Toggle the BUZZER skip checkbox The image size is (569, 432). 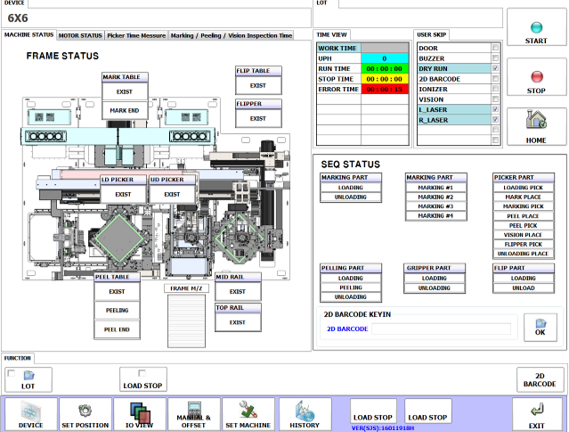pos(495,58)
